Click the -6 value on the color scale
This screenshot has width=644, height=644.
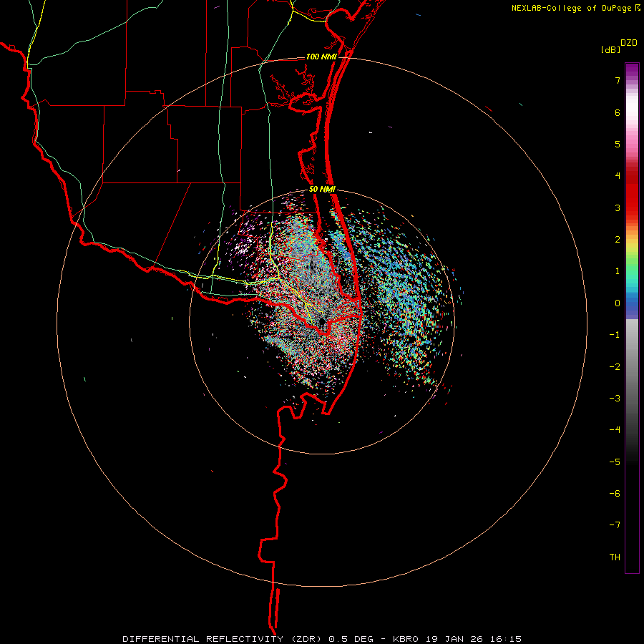615,494
